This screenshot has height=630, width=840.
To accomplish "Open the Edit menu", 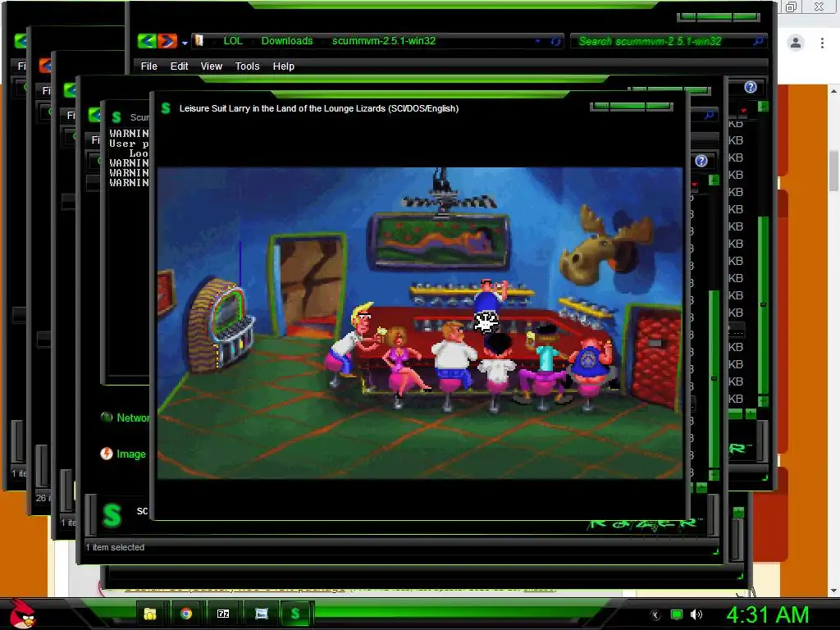I will tap(179, 66).
